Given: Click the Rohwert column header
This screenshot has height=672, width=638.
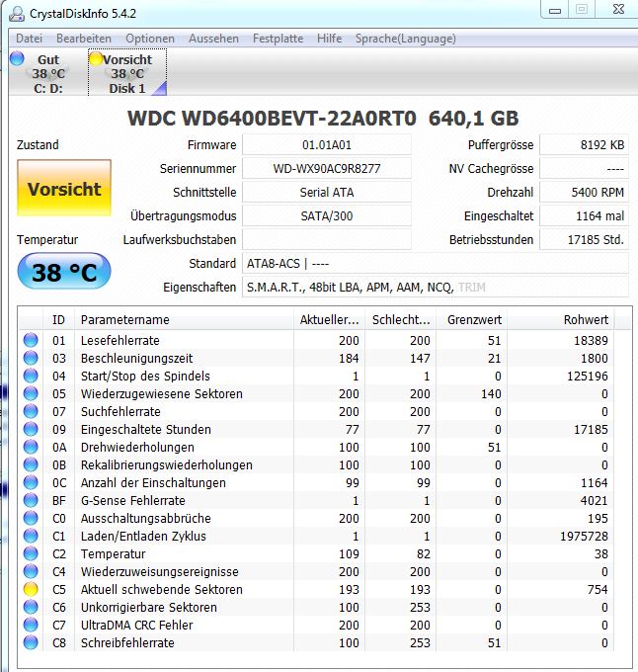Looking at the screenshot, I should click(561, 320).
